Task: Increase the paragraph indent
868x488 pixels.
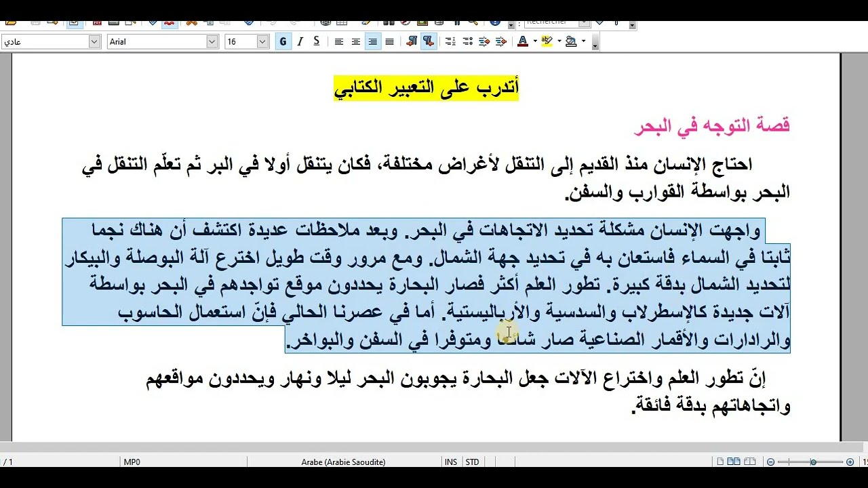Action: [x=501, y=41]
